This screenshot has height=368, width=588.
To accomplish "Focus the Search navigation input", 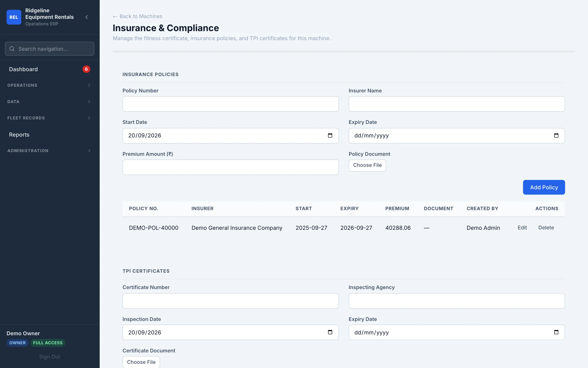I will click(50, 49).
